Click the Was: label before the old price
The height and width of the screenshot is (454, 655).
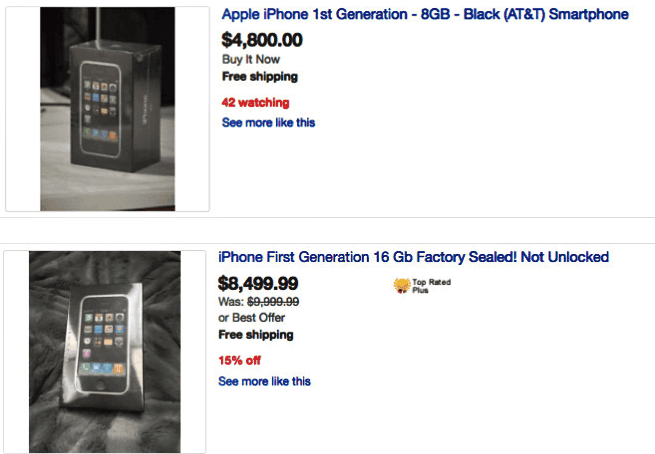pyautogui.click(x=231, y=302)
